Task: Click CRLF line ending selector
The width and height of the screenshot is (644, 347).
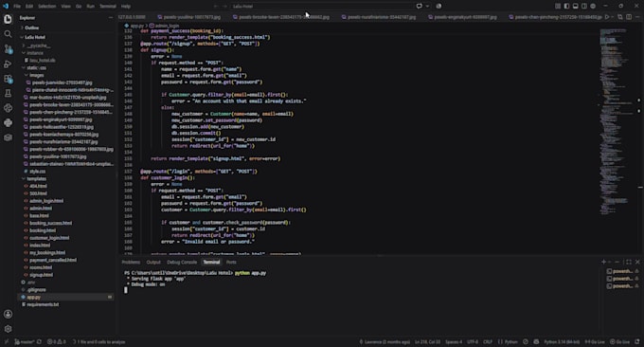Action: click(x=488, y=341)
